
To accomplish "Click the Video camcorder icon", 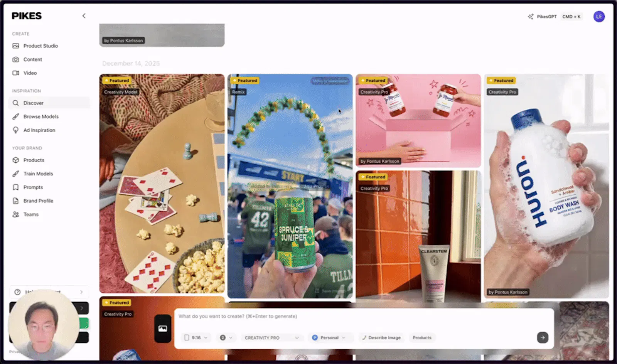I will pos(16,73).
